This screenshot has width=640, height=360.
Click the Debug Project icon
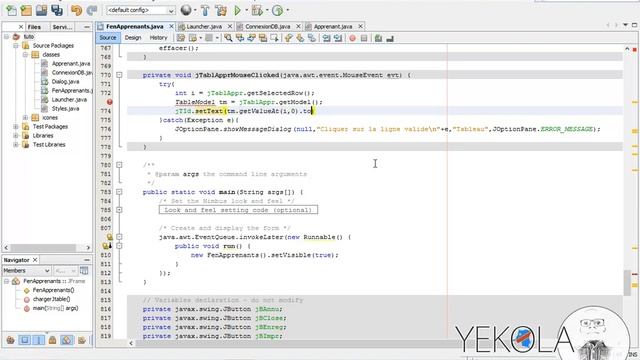tap(257, 10)
